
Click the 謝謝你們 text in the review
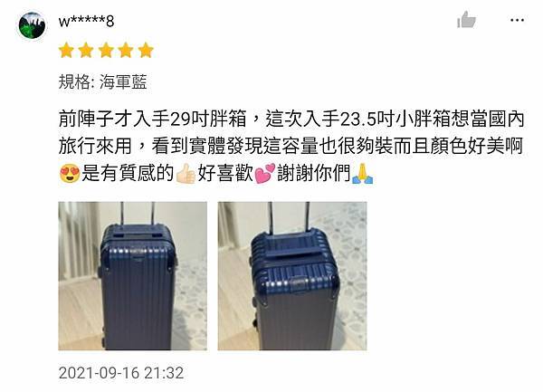click(x=313, y=173)
